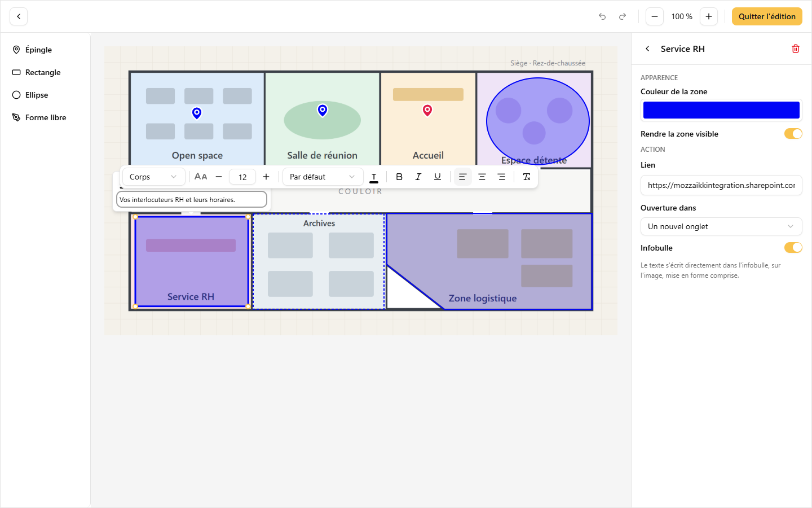Open the Un nouvel onglet dropdown
The image size is (812, 508).
(x=721, y=226)
